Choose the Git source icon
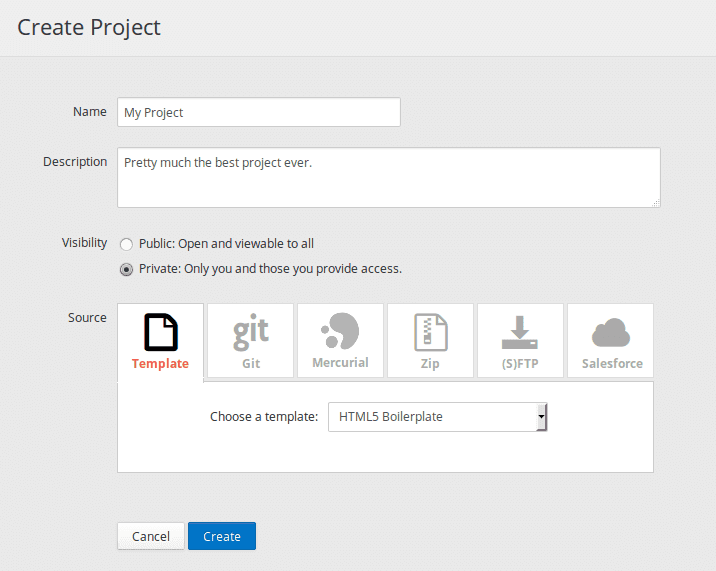Image resolution: width=716 pixels, height=571 pixels. 251,332
